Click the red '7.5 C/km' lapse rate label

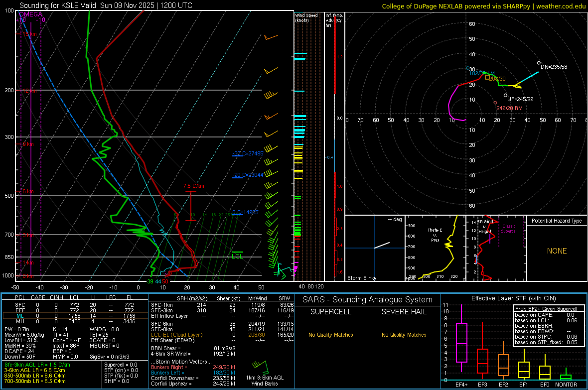pyautogui.click(x=193, y=186)
